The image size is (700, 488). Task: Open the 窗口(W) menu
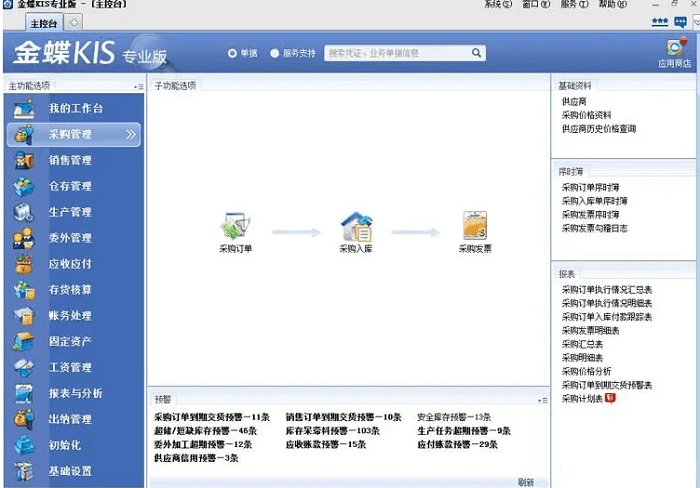tap(536, 4)
